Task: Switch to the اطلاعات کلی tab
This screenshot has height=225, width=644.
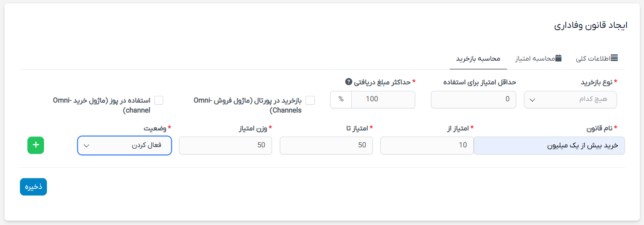Action: click(597, 59)
